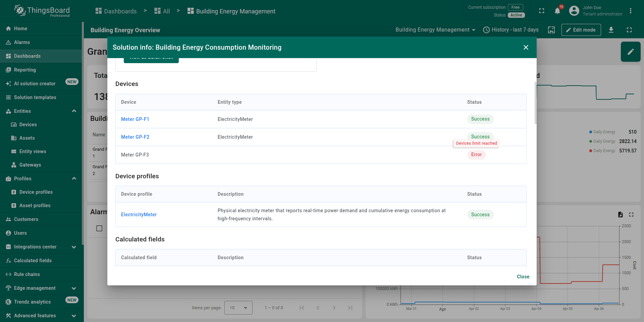The height and width of the screenshot is (322, 644).
Task: Click the dialog's vertical scrollbar
Action: pos(535,102)
